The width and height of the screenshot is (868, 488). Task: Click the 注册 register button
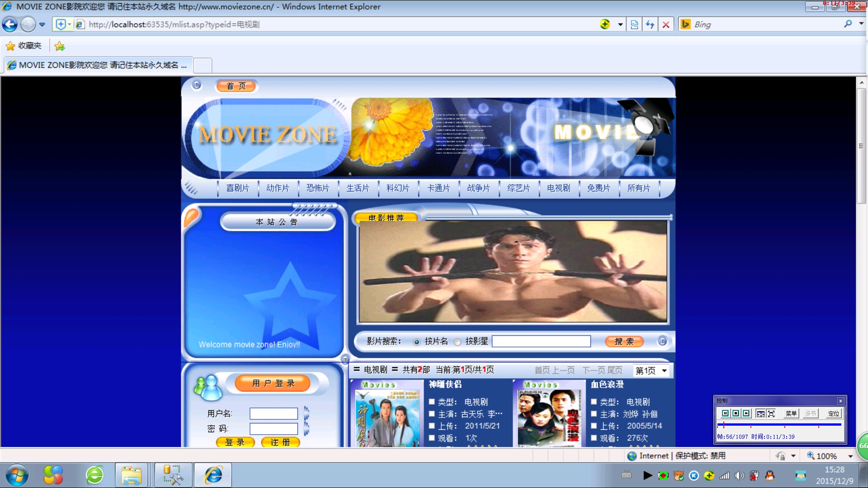[280, 442]
